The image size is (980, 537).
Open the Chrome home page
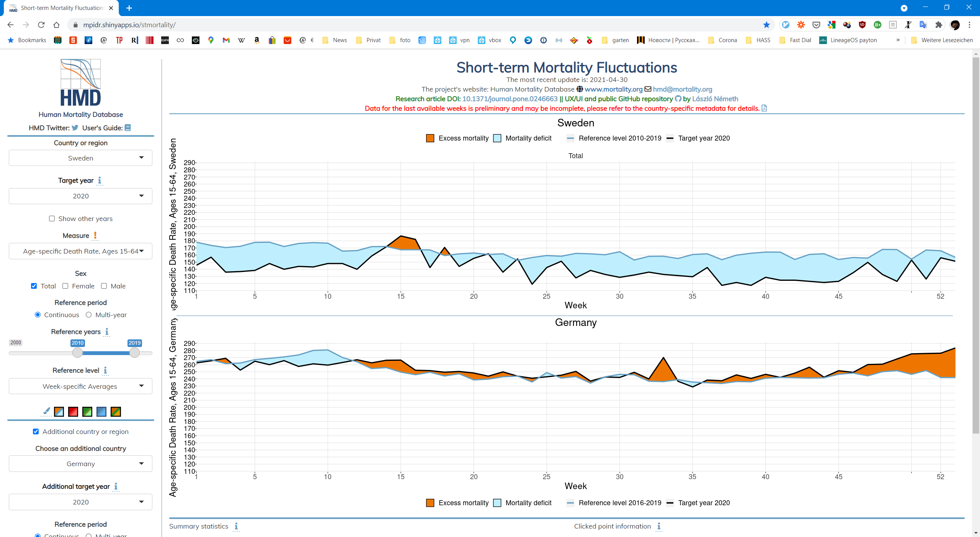coord(57,25)
